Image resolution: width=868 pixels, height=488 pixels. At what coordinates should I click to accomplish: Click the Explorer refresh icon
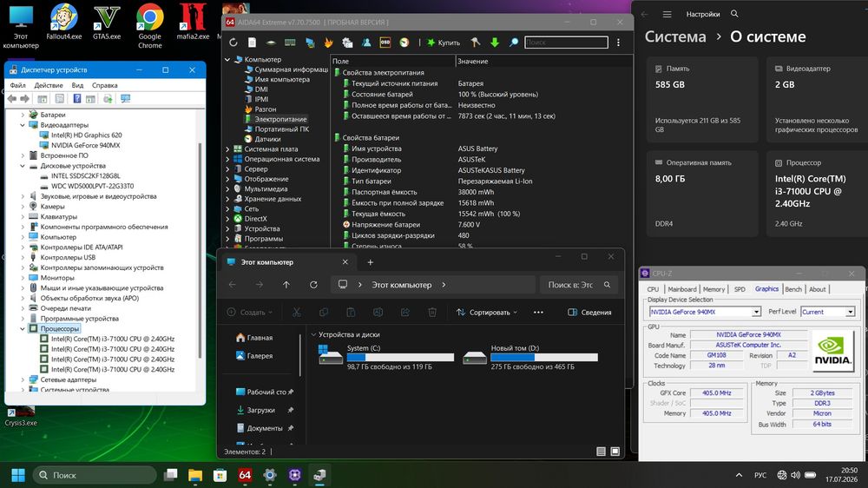[313, 285]
